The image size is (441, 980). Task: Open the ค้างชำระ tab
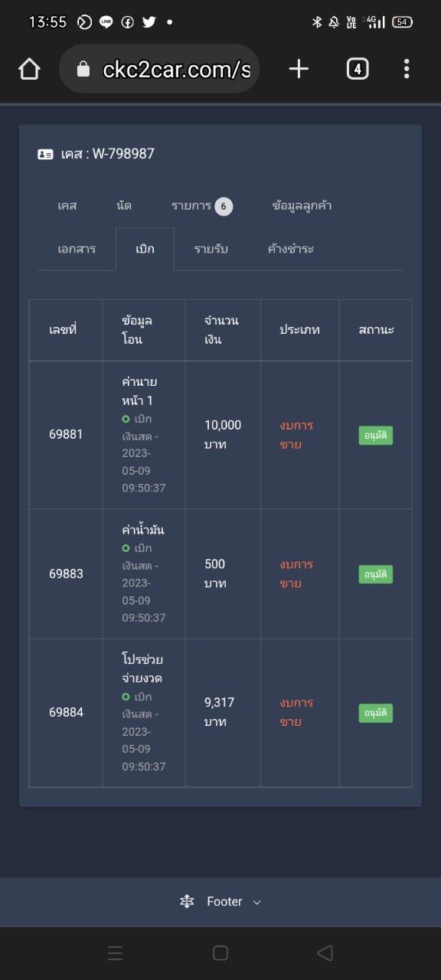point(291,249)
